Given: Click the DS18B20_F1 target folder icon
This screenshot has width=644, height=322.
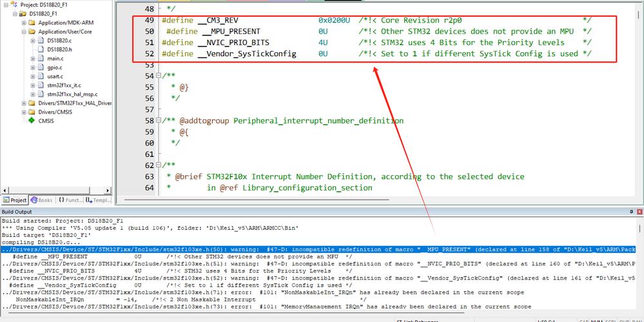Looking at the screenshot, I should (x=24, y=13).
